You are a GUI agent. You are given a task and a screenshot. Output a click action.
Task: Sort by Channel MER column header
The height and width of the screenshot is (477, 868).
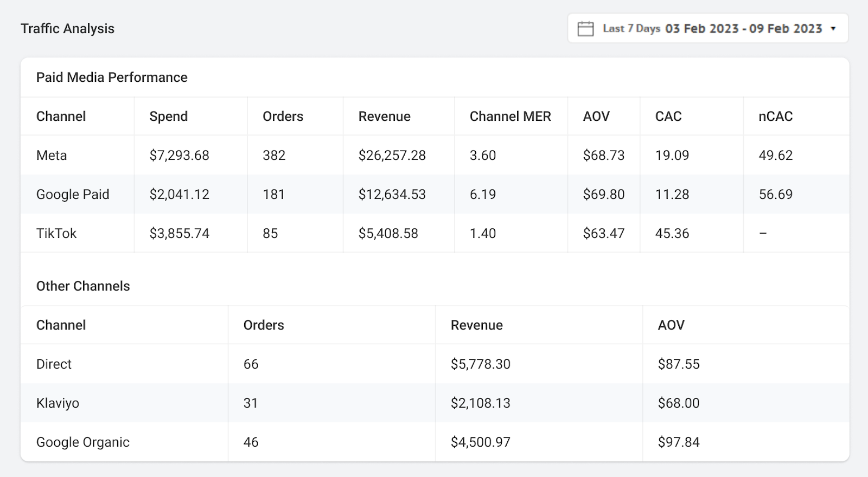tap(510, 117)
